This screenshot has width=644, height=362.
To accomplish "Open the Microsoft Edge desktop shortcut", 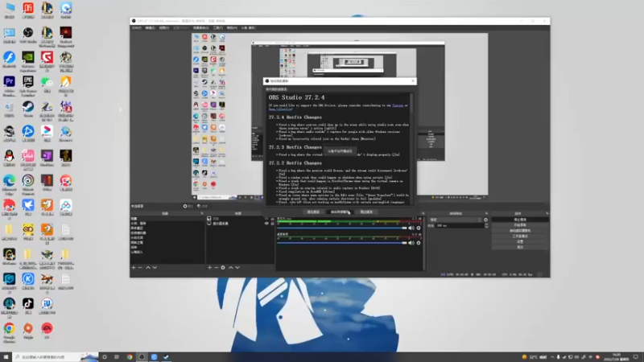I will point(9,183).
